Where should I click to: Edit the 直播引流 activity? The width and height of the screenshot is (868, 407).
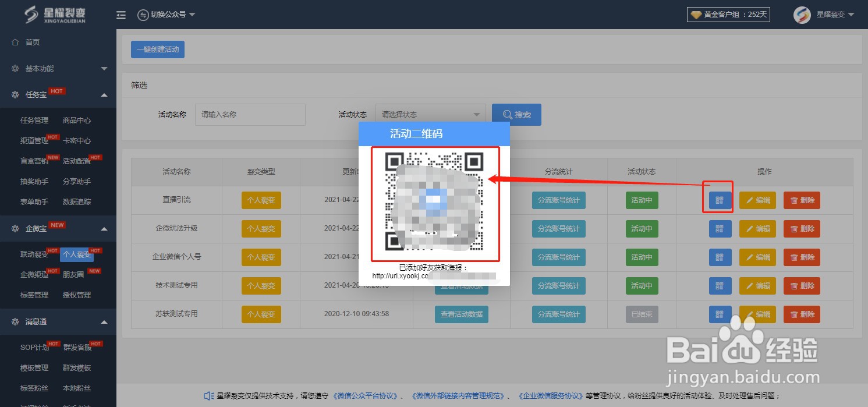tap(757, 200)
